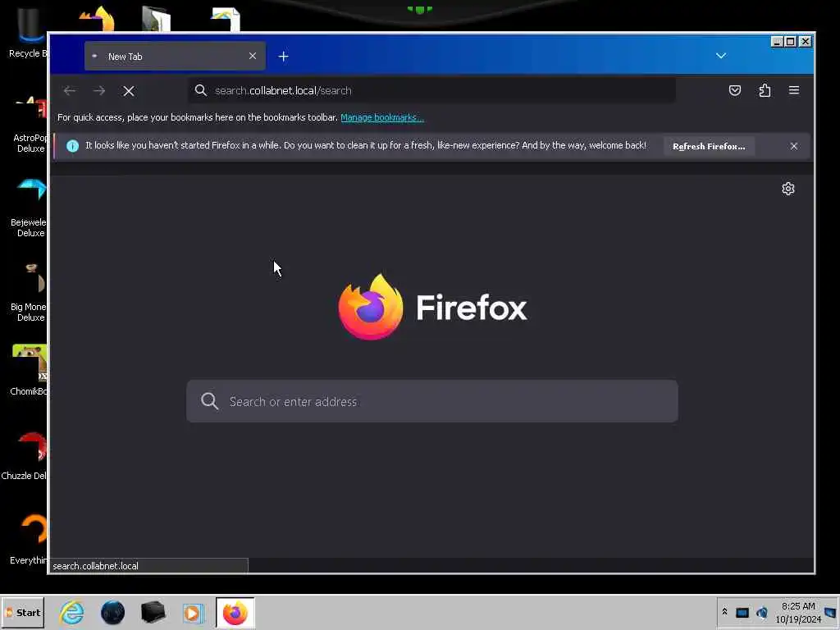Image resolution: width=840 pixels, height=630 pixels.
Task: Maximize the Firefox window
Action: pyautogui.click(x=791, y=41)
